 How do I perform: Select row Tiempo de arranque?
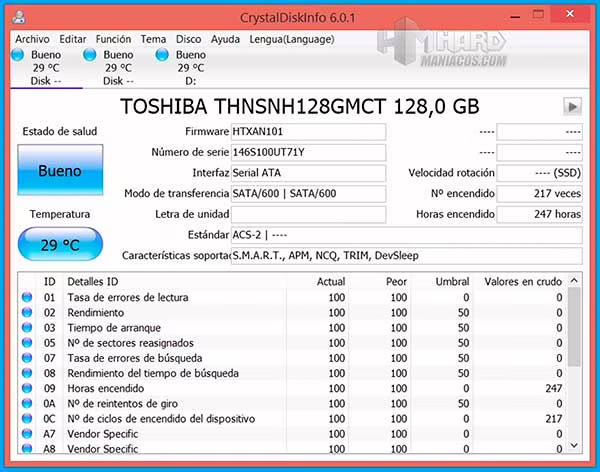[293, 328]
